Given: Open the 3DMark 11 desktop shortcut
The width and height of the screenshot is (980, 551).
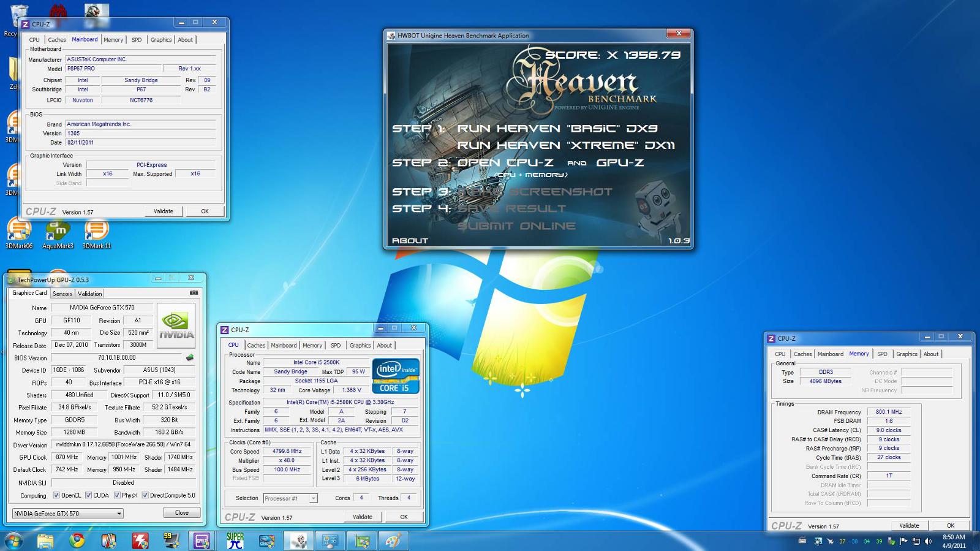Looking at the screenshot, I should [x=97, y=234].
